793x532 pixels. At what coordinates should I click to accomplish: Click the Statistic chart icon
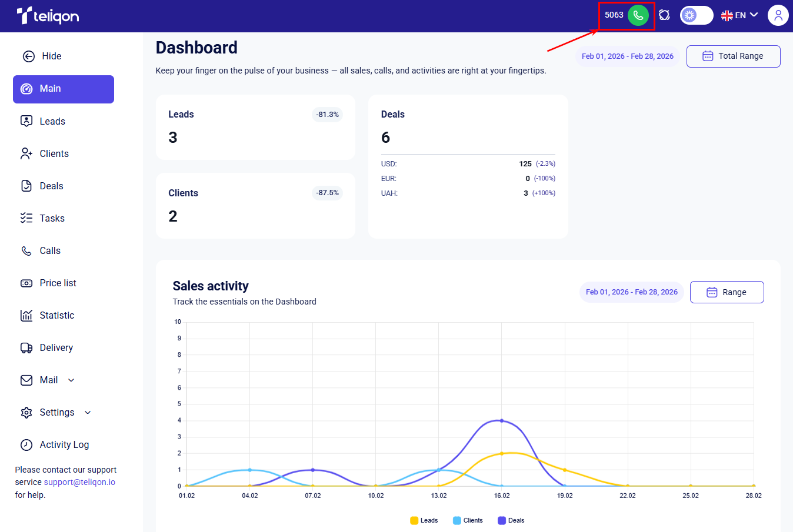26,316
